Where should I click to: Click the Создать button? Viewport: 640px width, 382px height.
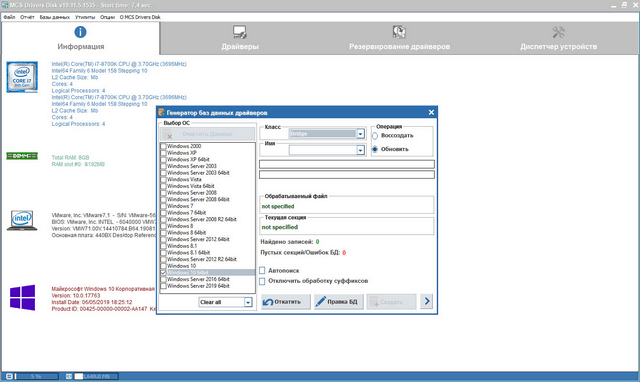pyautogui.click(x=391, y=302)
